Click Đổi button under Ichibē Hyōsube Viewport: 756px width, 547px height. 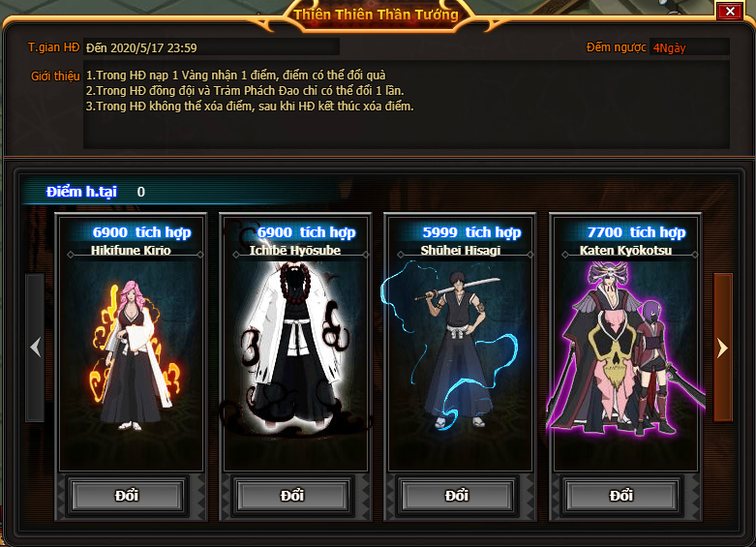tap(291, 496)
